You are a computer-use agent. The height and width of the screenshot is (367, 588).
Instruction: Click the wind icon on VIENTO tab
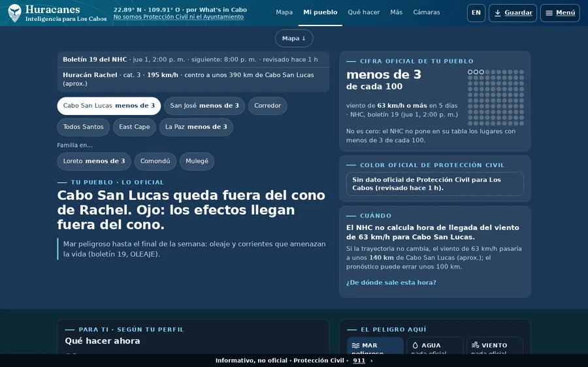click(x=475, y=345)
